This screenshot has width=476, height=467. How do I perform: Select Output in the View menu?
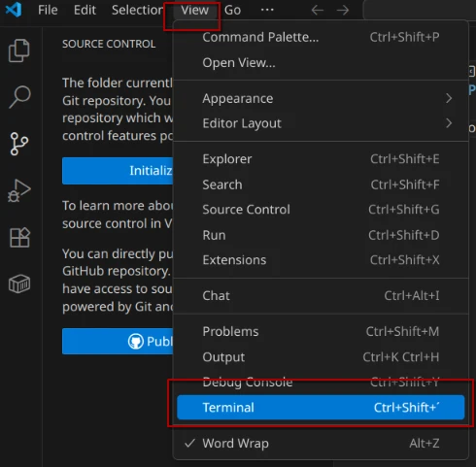pos(321,357)
